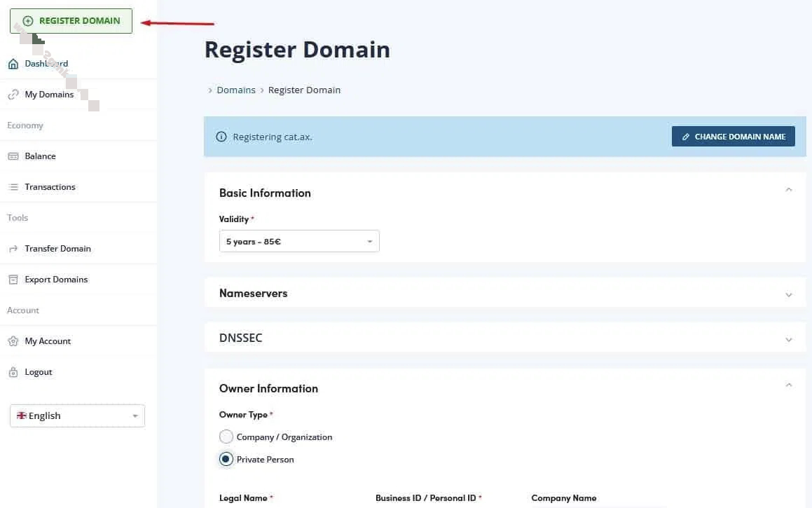Screen dimensions: 812x515
Task: Click the Export Domains archive icon
Action: 13,280
